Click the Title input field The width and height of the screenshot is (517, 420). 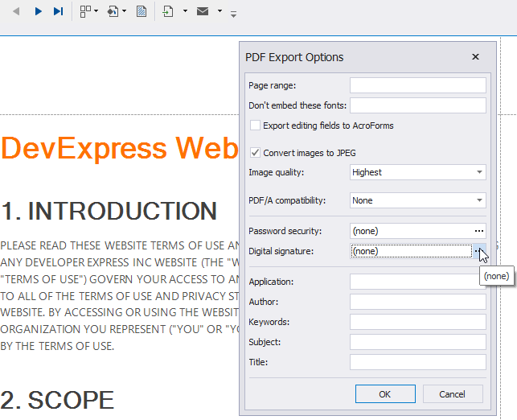pyautogui.click(x=418, y=362)
